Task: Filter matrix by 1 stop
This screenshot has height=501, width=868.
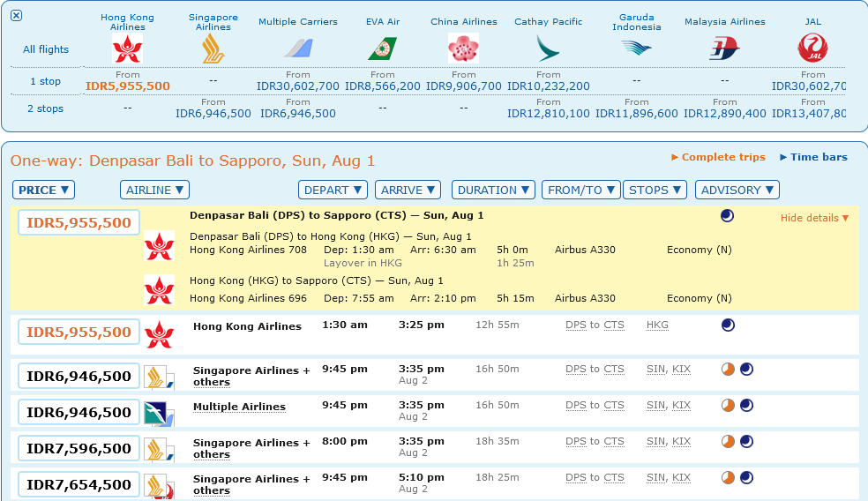Action: [x=45, y=81]
